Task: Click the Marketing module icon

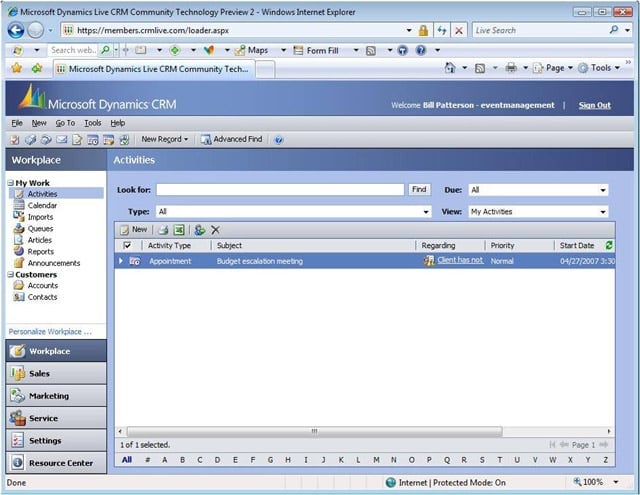Action: click(18, 396)
